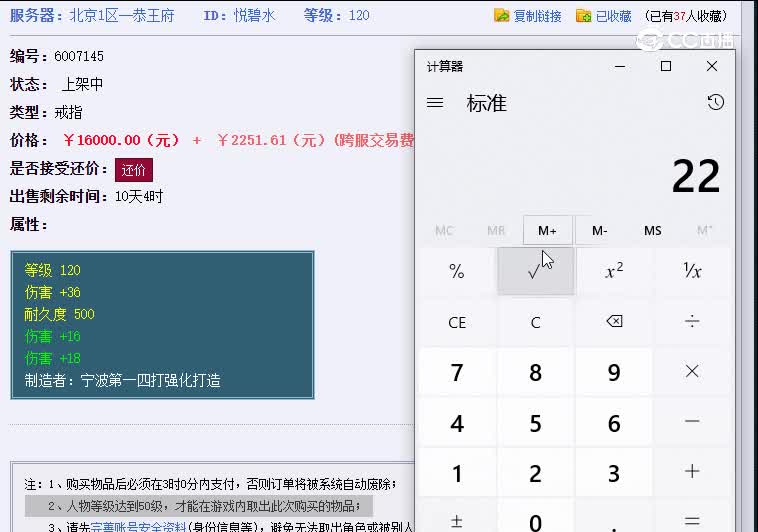Click the item type 戒指
Image resolution: width=758 pixels, height=532 pixels.
68,113
